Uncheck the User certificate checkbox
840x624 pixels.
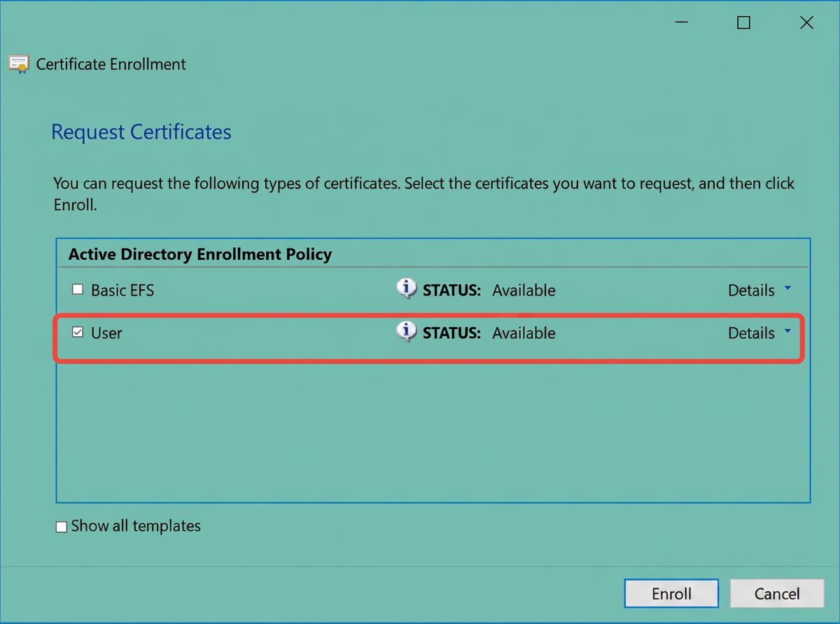(78, 333)
